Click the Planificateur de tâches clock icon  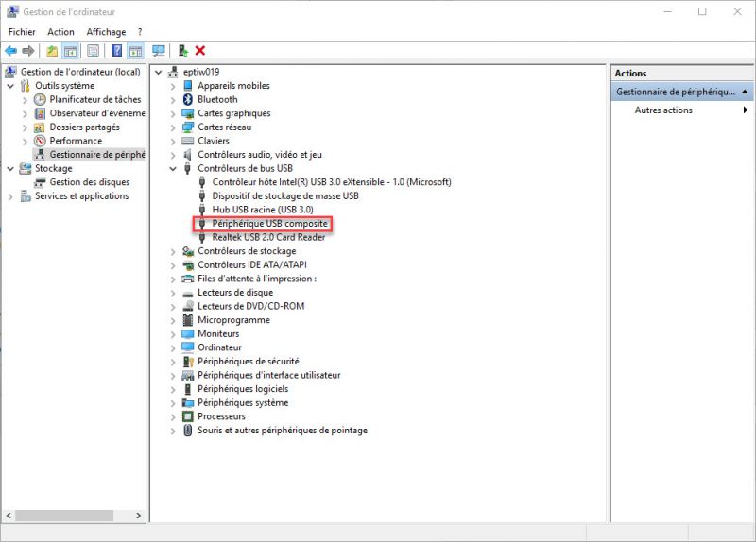[x=40, y=99]
